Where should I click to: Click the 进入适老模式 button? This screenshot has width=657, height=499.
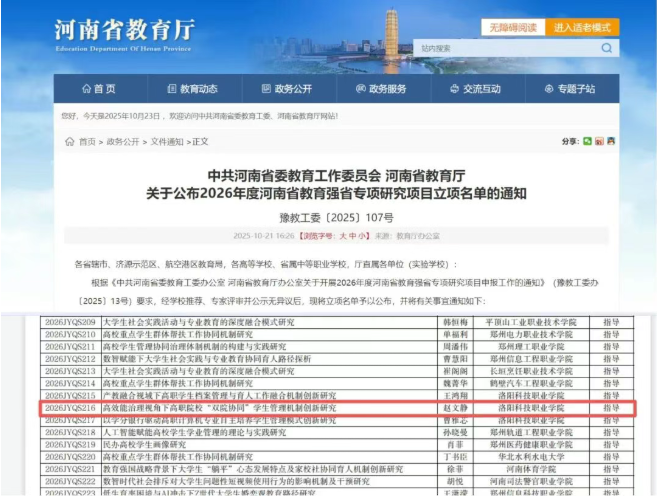(x=582, y=27)
